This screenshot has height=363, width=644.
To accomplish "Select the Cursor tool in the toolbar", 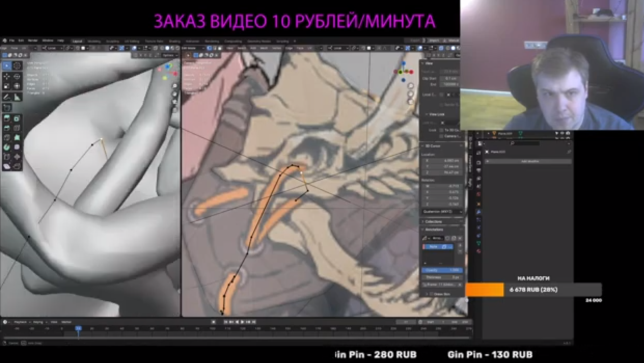I will click(17, 66).
